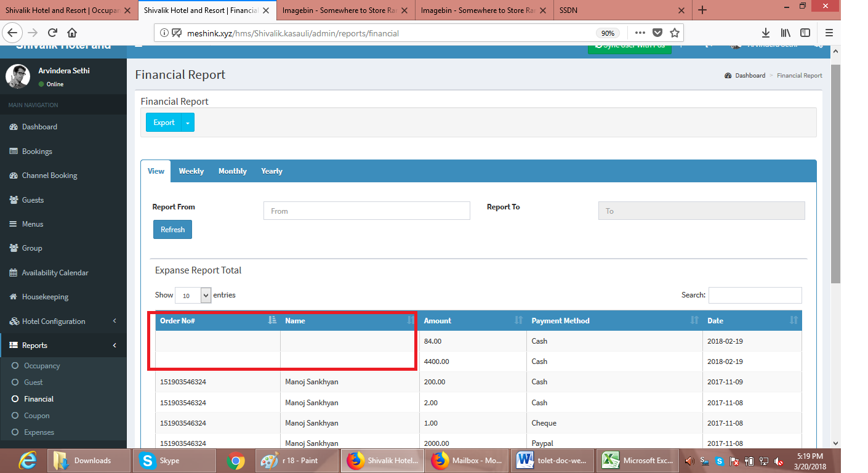The height and width of the screenshot is (473, 868).
Task: Go back to the previous page
Action: click(13, 33)
